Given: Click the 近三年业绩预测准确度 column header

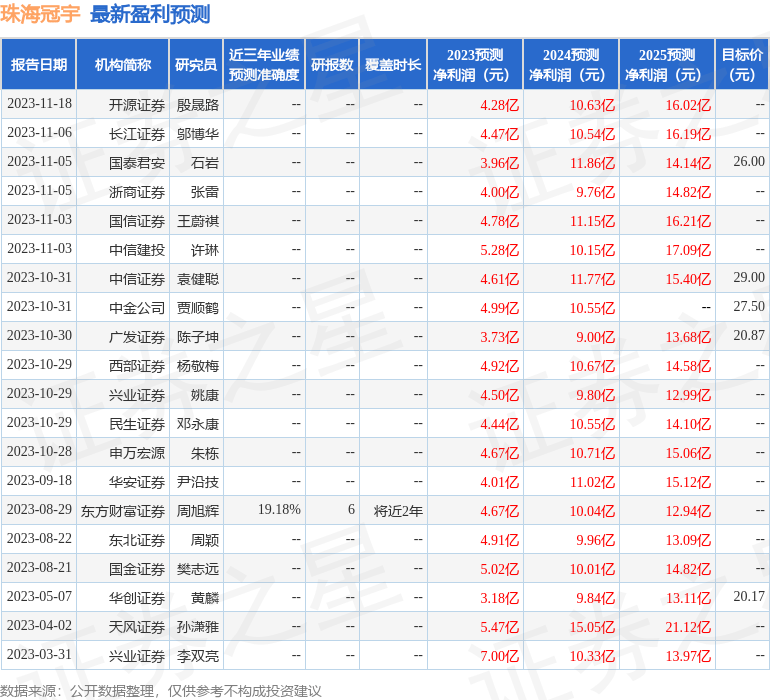Looking at the screenshot, I should tap(263, 65).
